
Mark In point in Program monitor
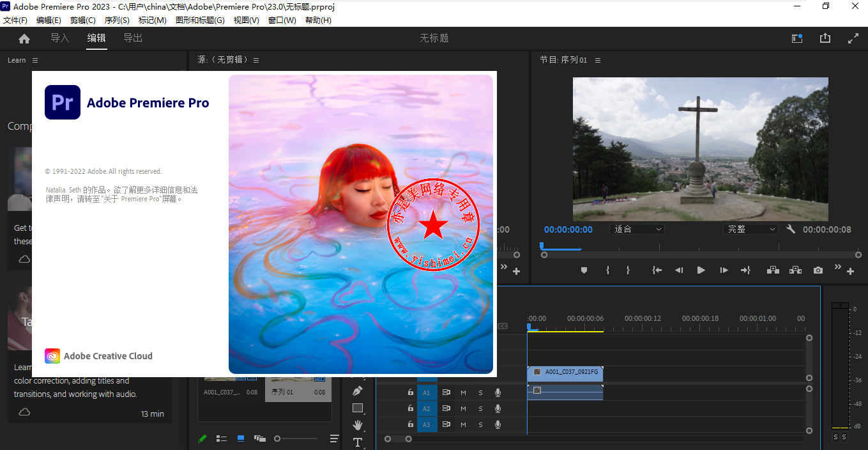607,270
